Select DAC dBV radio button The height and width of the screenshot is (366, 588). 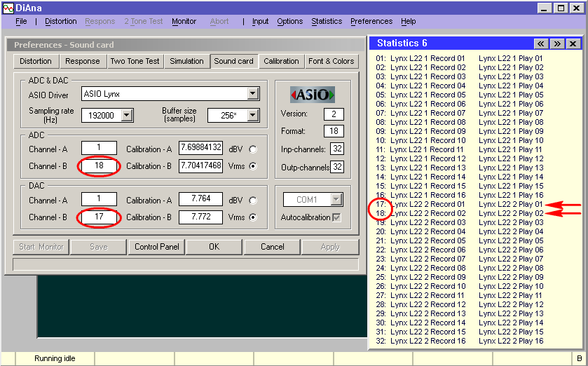point(253,201)
